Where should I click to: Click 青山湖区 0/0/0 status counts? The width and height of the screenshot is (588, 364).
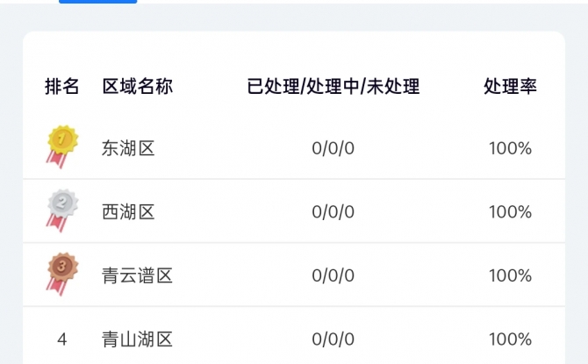pyautogui.click(x=333, y=339)
